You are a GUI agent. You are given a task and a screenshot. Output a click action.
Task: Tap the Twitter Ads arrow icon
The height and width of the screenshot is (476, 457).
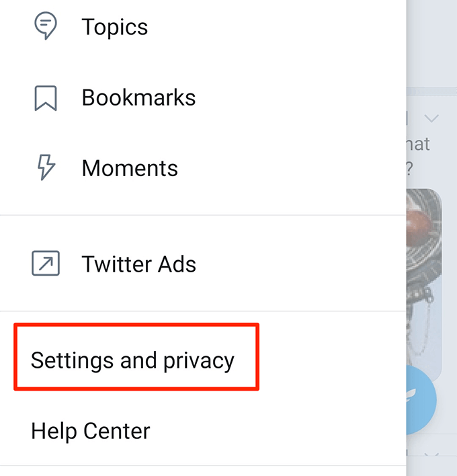[46, 264]
